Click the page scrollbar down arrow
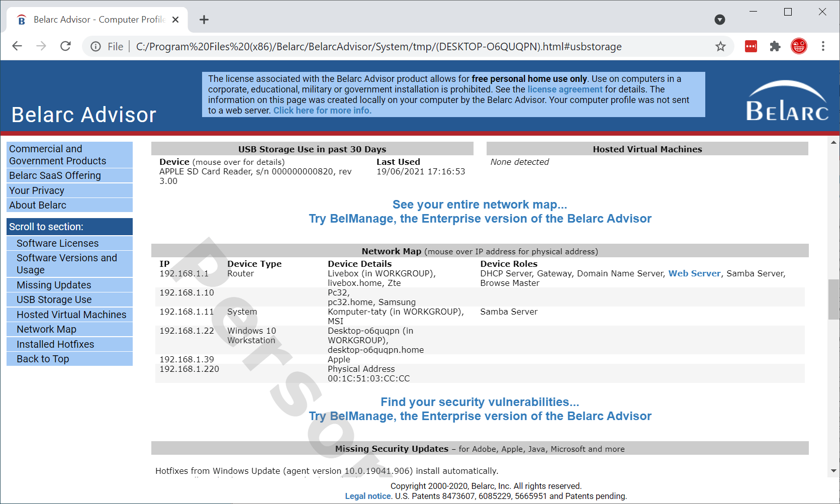840x504 pixels. click(x=833, y=471)
